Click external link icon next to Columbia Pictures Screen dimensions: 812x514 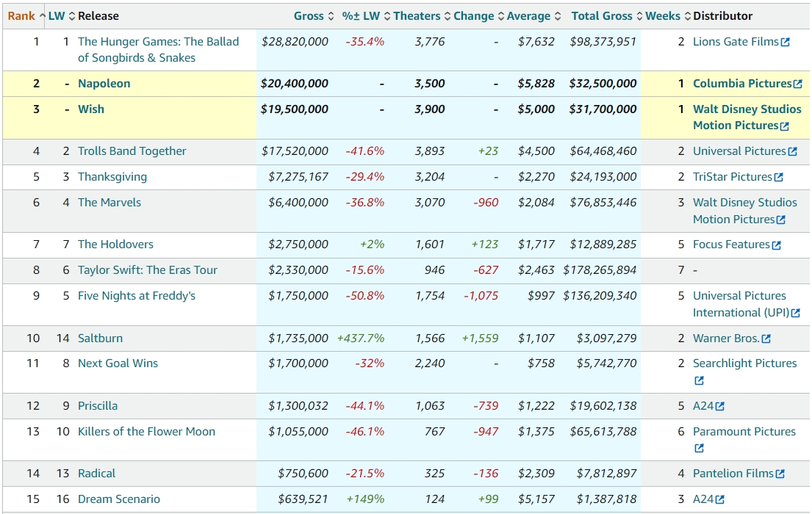[x=797, y=84]
